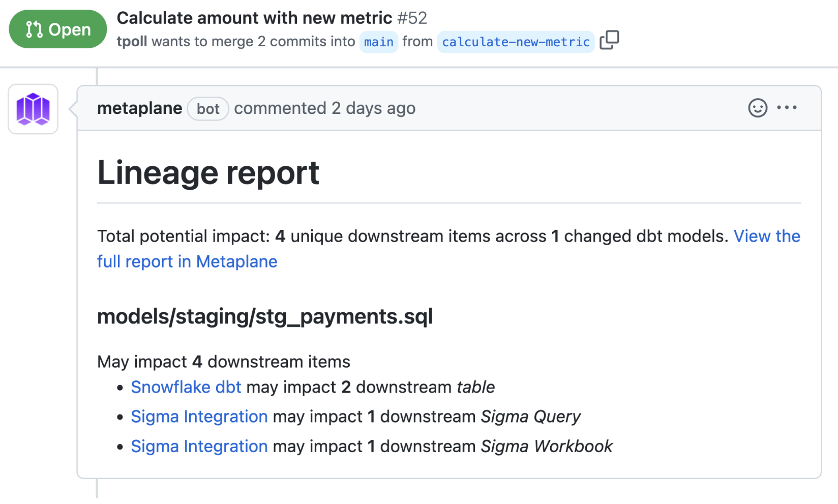Open the comment's three-dot options menu
The image size is (838, 504).
click(787, 108)
